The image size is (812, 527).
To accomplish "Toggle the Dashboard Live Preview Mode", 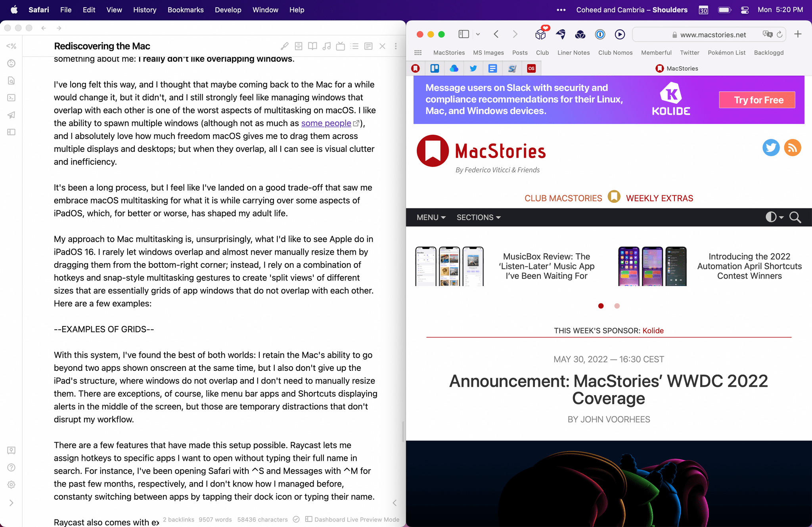I will (x=308, y=519).
